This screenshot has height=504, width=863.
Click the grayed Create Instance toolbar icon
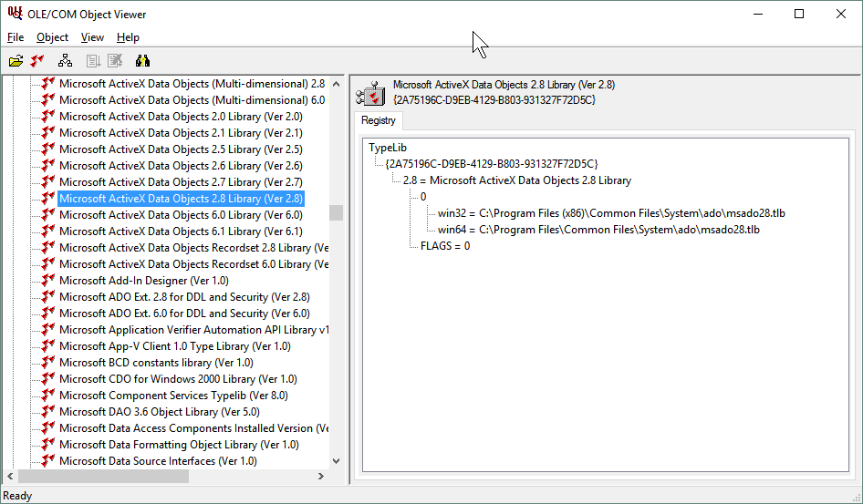pos(93,61)
